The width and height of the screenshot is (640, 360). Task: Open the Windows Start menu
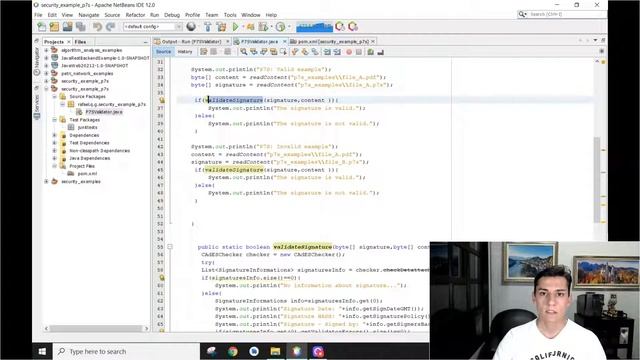coord(42,351)
